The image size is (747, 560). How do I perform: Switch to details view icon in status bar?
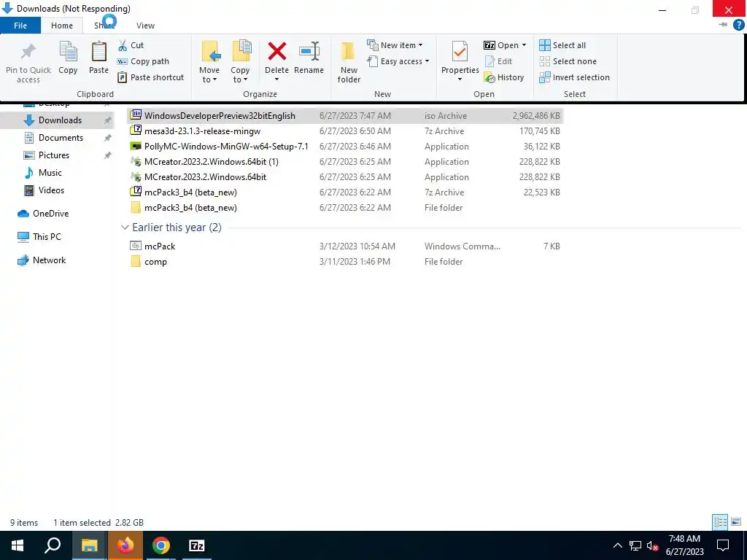pyautogui.click(x=720, y=522)
